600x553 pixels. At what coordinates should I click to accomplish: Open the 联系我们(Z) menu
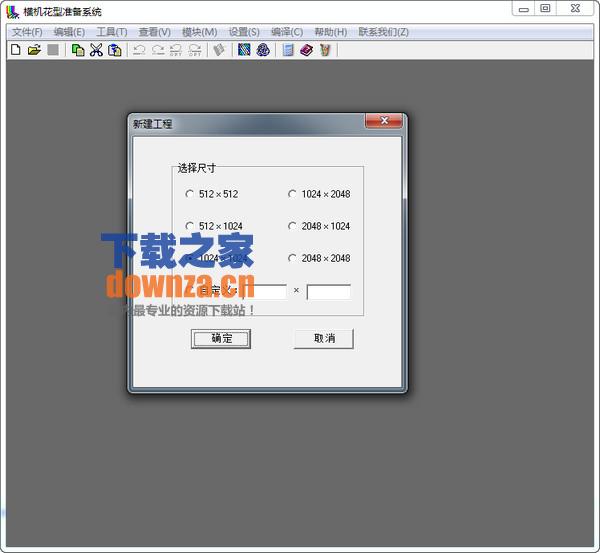(x=383, y=32)
